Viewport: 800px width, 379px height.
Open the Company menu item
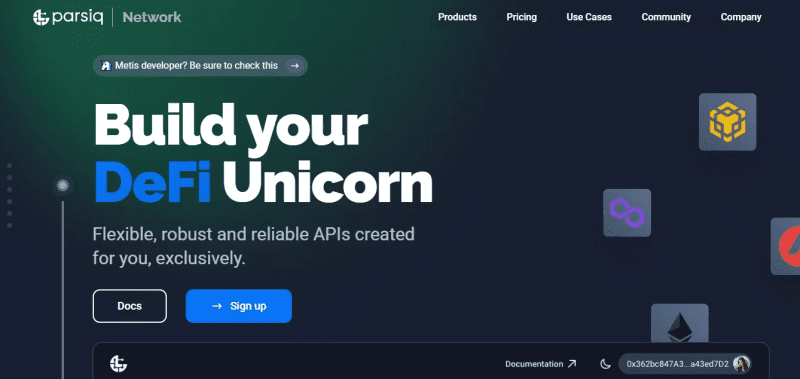(741, 17)
